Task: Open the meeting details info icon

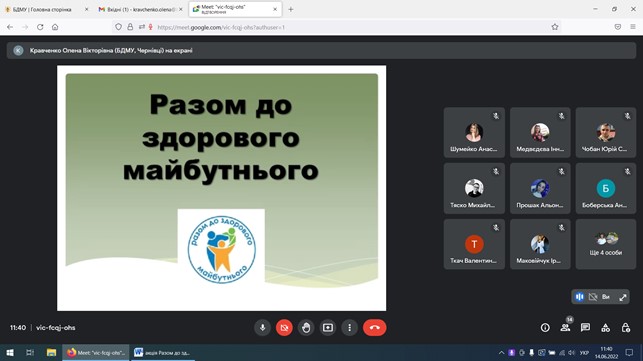Action: [545, 328]
